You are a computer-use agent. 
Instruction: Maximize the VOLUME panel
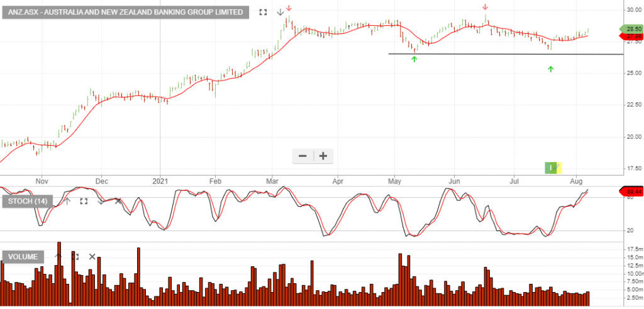pyautogui.click(x=75, y=257)
